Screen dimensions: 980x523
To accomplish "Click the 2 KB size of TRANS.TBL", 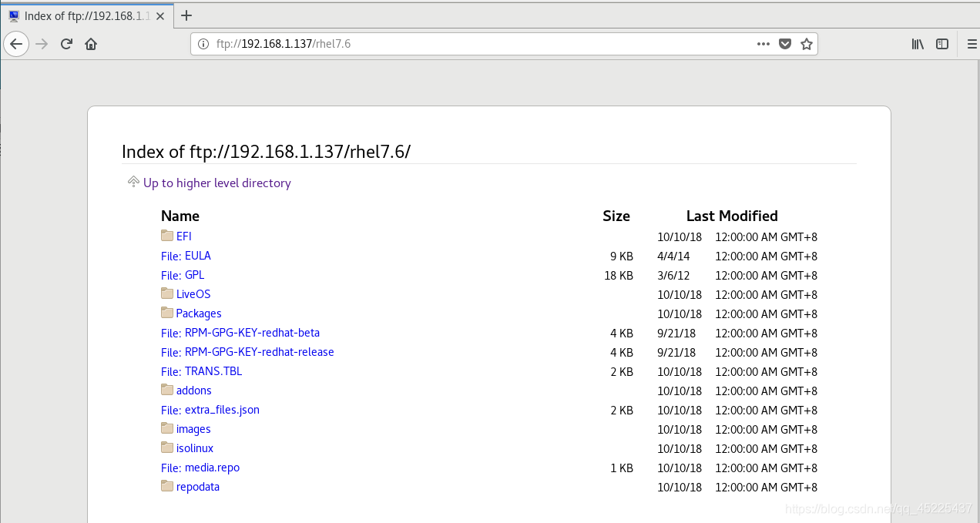I will 622,371.
